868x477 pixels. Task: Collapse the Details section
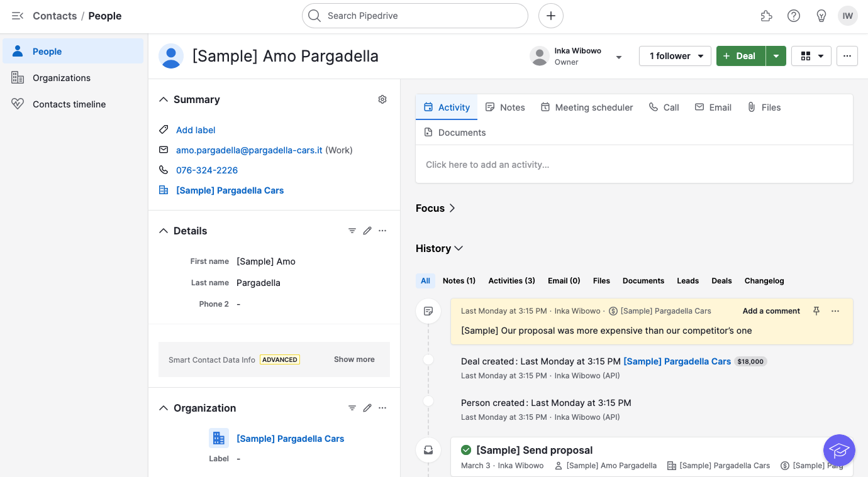164,231
